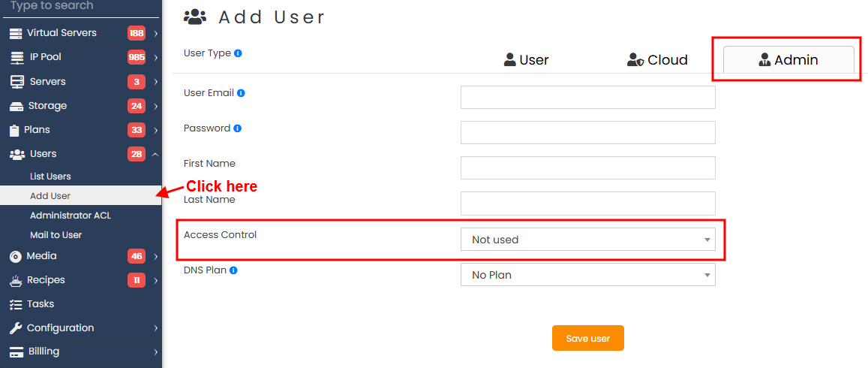Click info icon next to User Email
Viewport: 868px width, 368px height.
click(x=242, y=93)
